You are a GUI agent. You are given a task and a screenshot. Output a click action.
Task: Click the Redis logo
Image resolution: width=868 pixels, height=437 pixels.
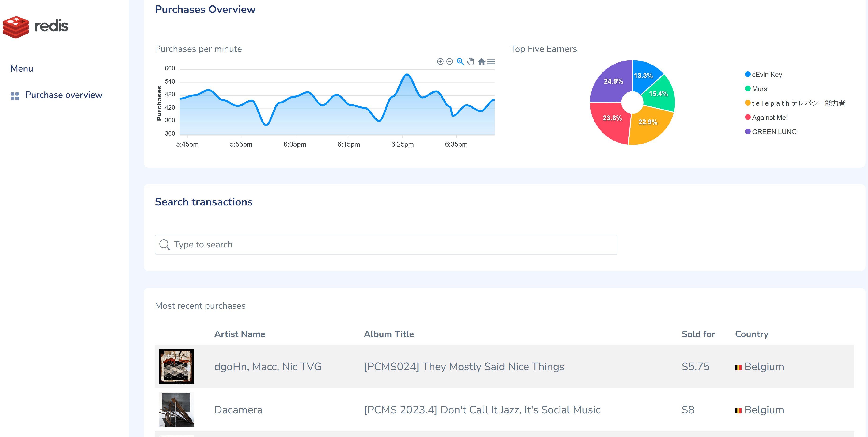click(x=35, y=26)
